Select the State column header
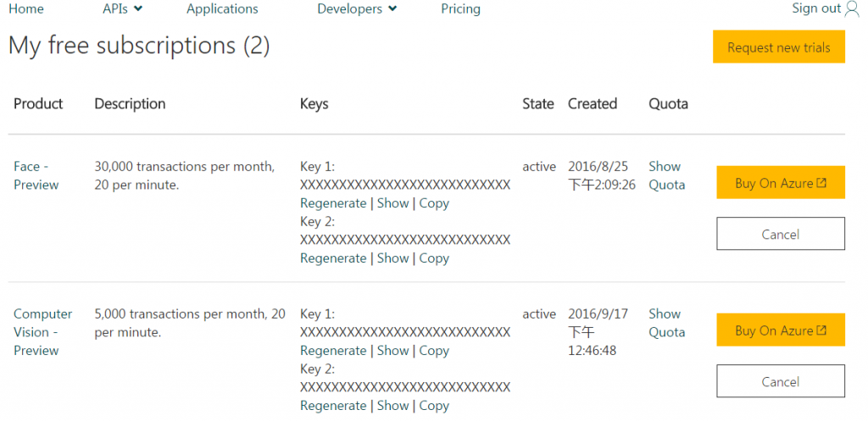Viewport: 868px width, 421px height. [538, 103]
